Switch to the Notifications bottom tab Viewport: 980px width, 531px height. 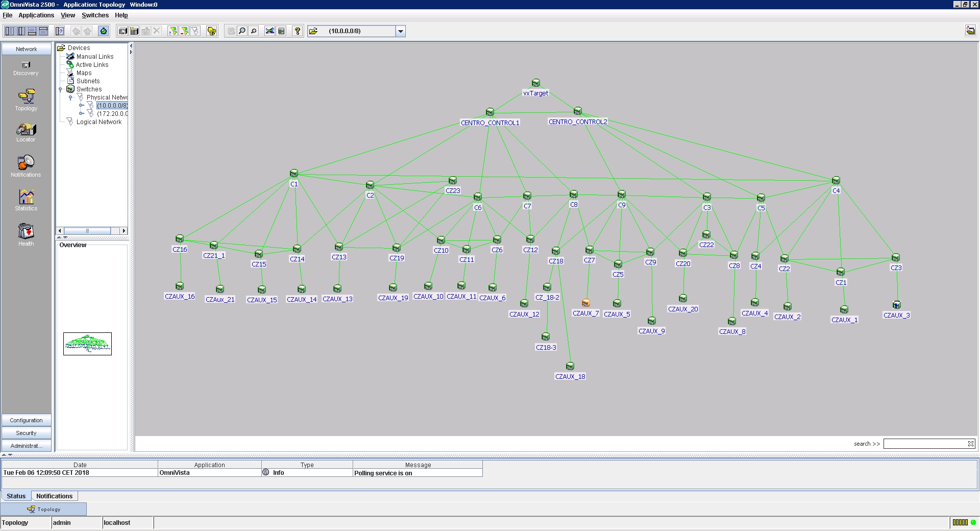[x=54, y=496]
